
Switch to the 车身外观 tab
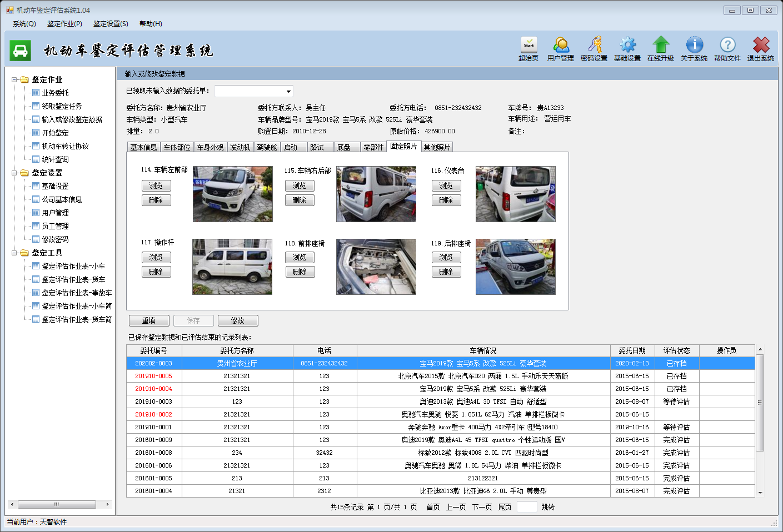pos(210,147)
